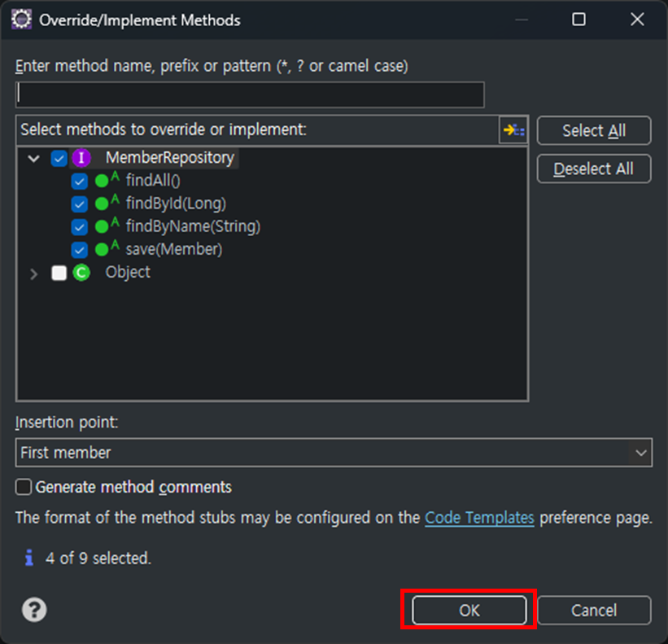Click the findByName(String) method icon

tap(107, 226)
